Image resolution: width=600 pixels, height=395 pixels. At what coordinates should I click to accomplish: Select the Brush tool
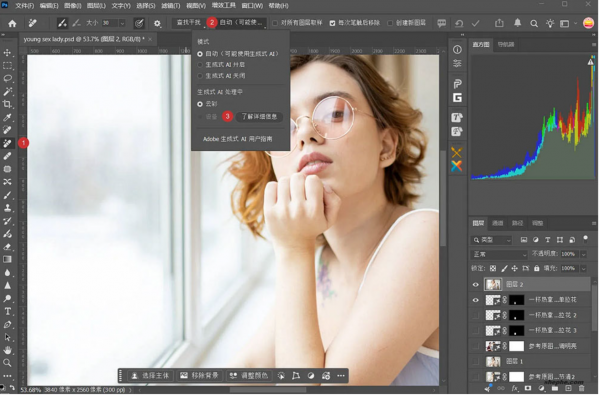[x=7, y=195]
